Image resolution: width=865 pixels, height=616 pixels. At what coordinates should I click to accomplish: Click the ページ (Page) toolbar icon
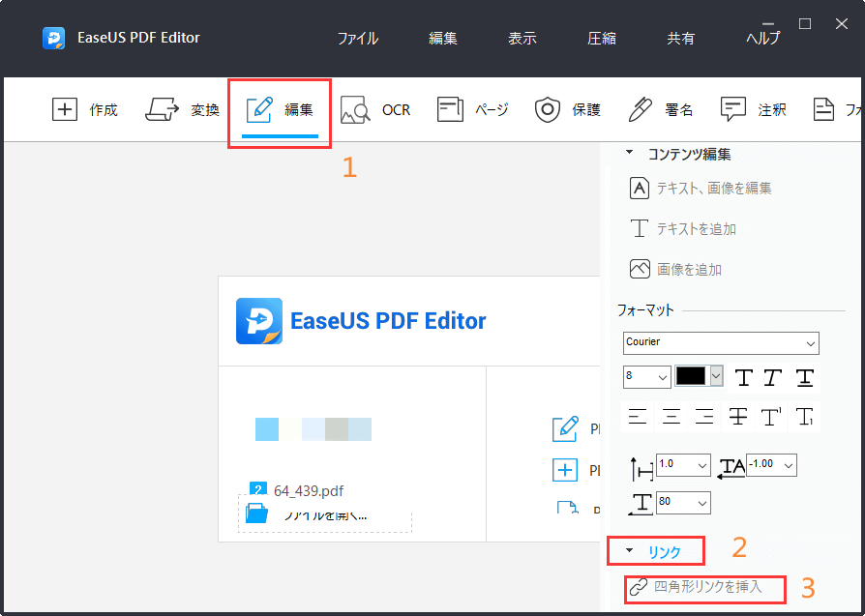pyautogui.click(x=450, y=109)
